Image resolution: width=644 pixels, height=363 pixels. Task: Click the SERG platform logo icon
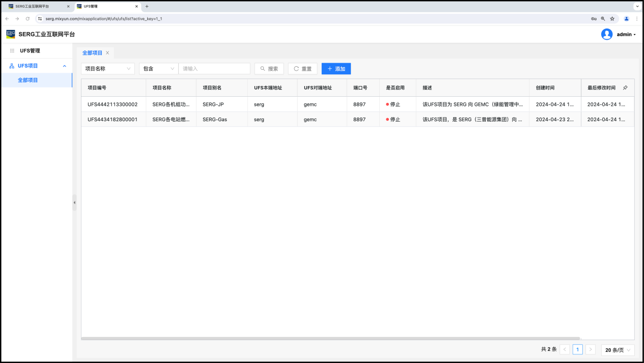[11, 34]
